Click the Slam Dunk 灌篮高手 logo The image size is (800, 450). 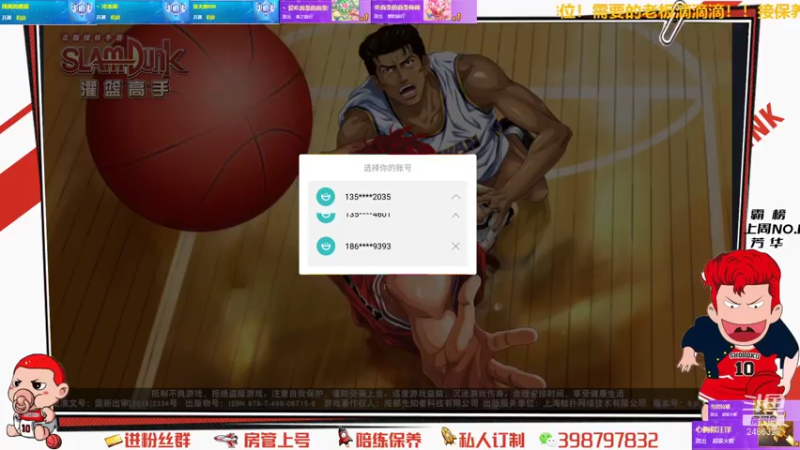tap(123, 66)
